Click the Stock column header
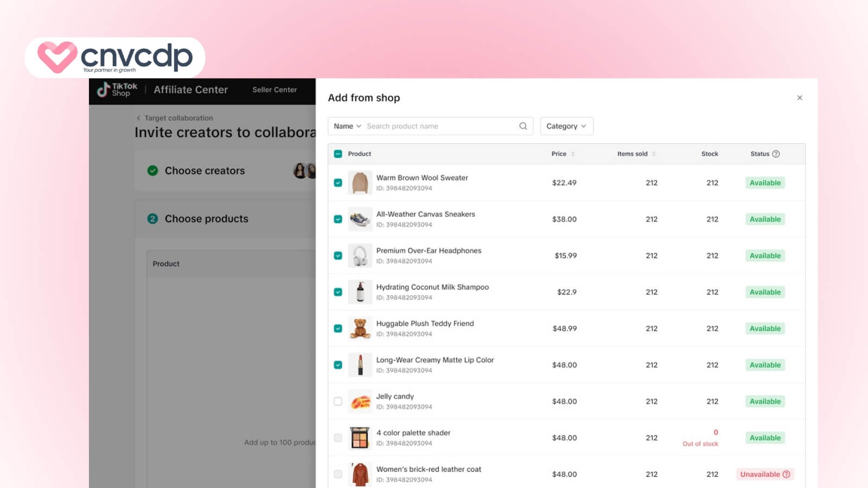This screenshot has width=868, height=488. (710, 154)
